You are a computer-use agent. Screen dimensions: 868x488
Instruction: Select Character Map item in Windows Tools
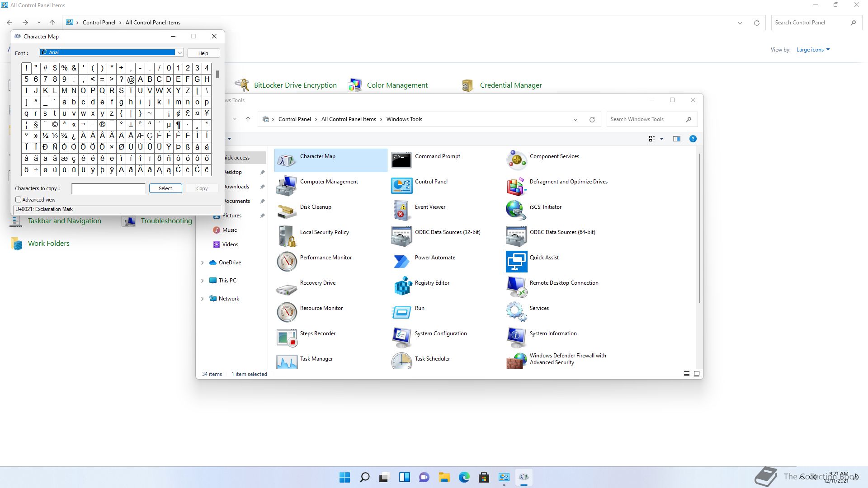(x=331, y=160)
